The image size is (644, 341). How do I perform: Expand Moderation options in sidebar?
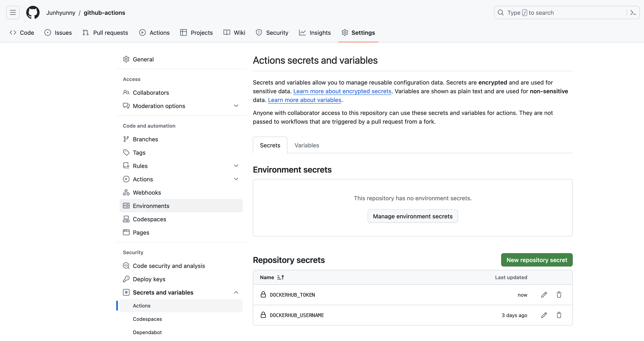click(236, 106)
